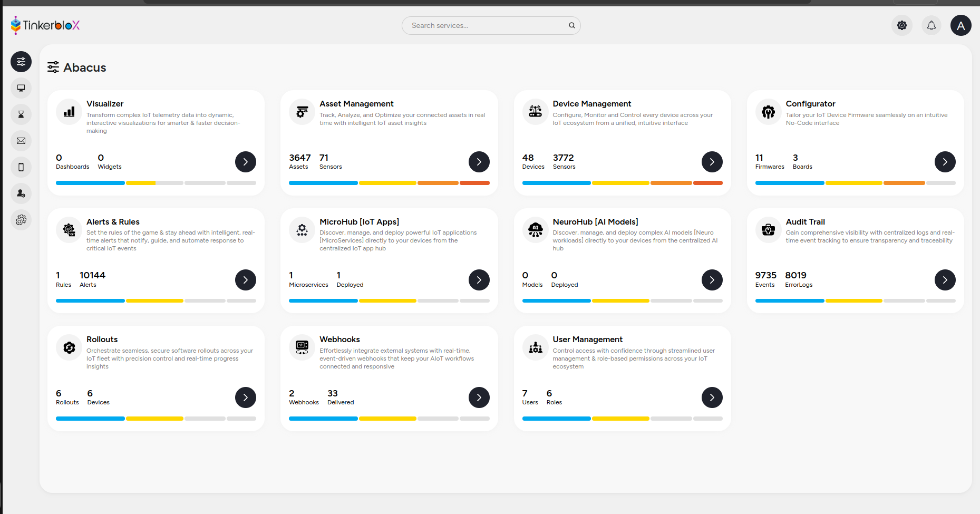The height and width of the screenshot is (514, 980).
Task: Open the mobile device sidebar icon
Action: tap(21, 167)
